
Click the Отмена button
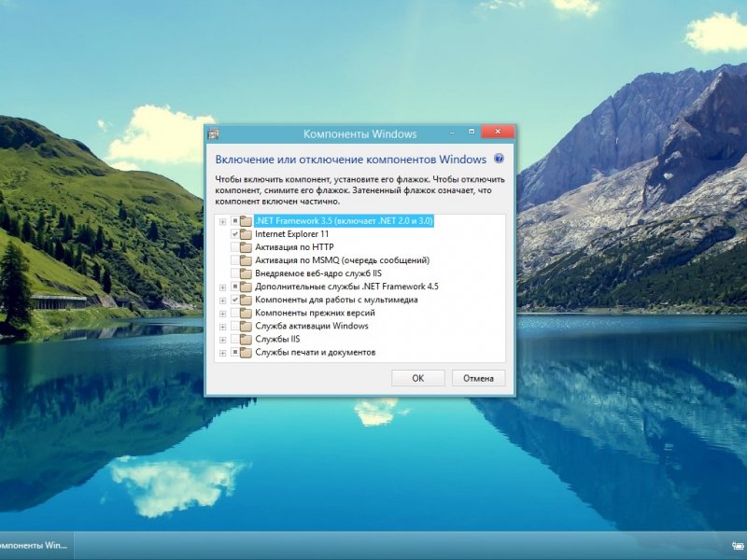(478, 378)
